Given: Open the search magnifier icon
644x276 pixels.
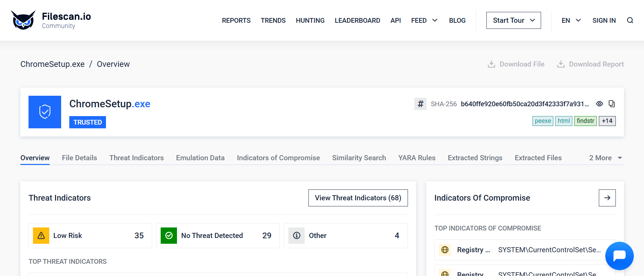Looking at the screenshot, I should (630, 20).
